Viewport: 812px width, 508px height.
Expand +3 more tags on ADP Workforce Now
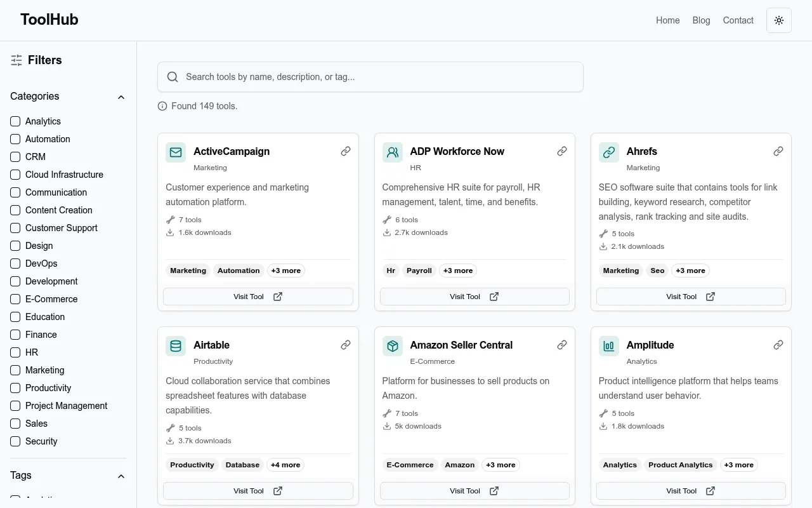[x=458, y=271]
